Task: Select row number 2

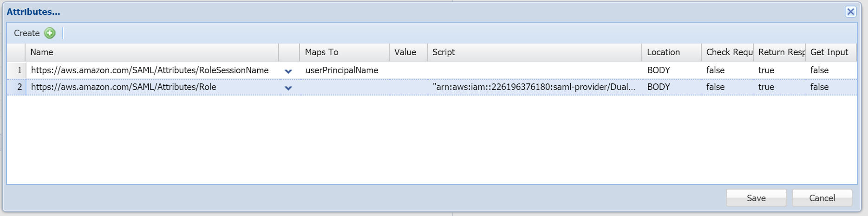Action: pos(19,87)
